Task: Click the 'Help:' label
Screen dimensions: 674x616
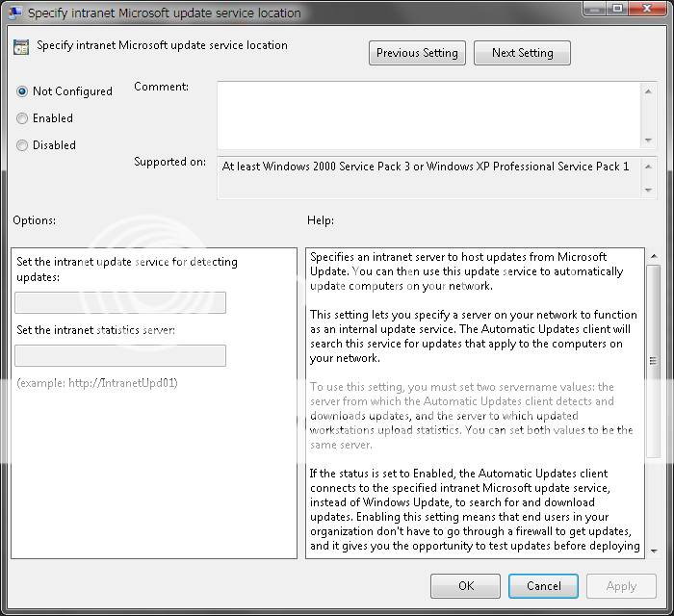Action: pos(321,220)
